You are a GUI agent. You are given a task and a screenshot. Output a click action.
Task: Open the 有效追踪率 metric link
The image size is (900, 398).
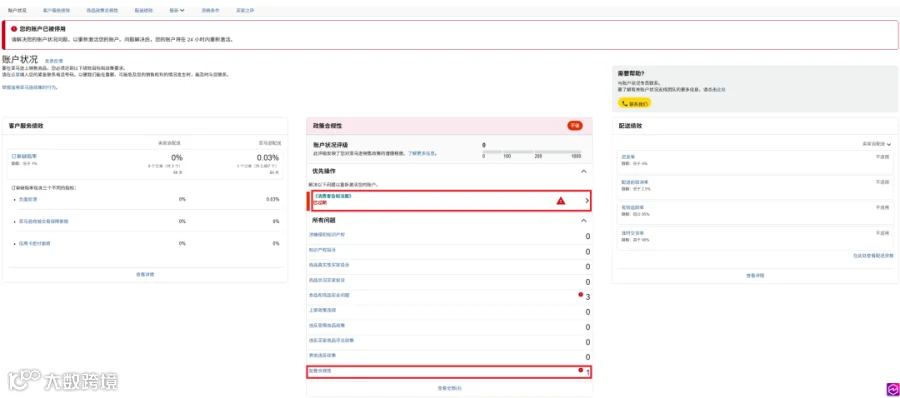coord(632,207)
